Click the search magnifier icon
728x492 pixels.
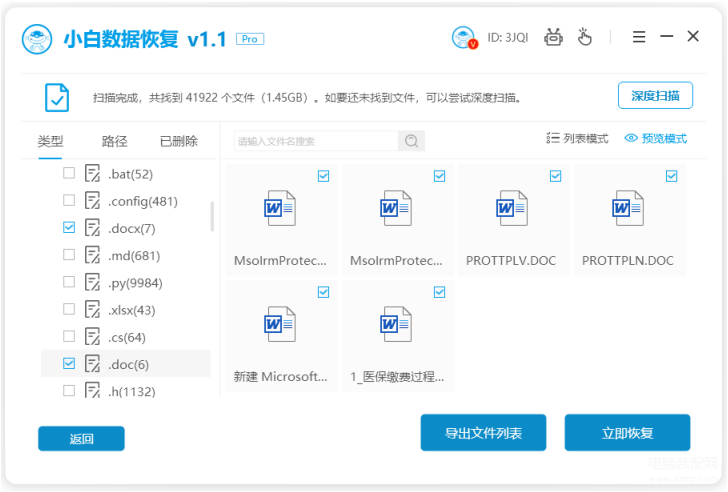coord(411,141)
